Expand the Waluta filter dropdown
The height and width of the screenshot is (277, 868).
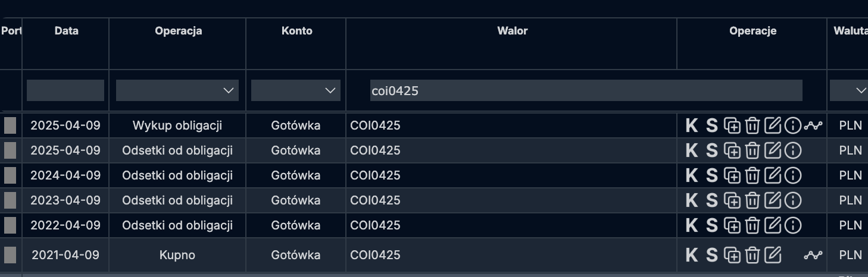tap(849, 90)
